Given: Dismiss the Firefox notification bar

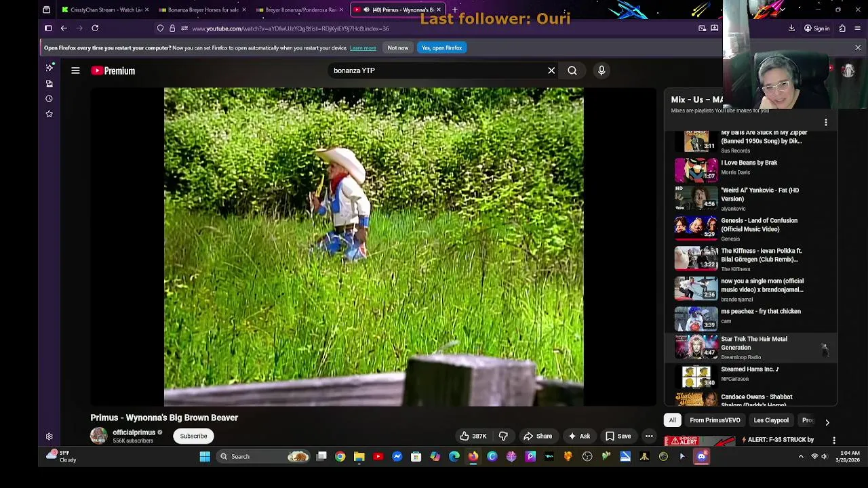Looking at the screenshot, I should point(858,48).
